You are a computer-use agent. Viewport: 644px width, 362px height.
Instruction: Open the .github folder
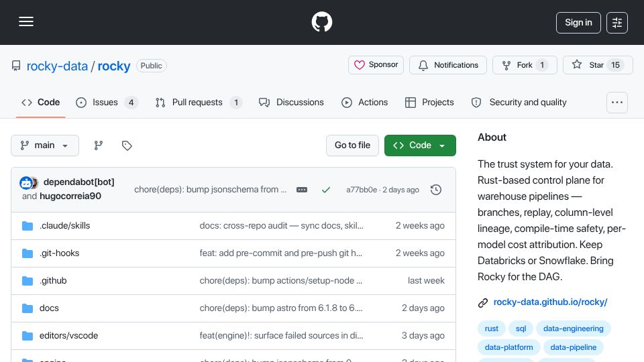coord(53,280)
